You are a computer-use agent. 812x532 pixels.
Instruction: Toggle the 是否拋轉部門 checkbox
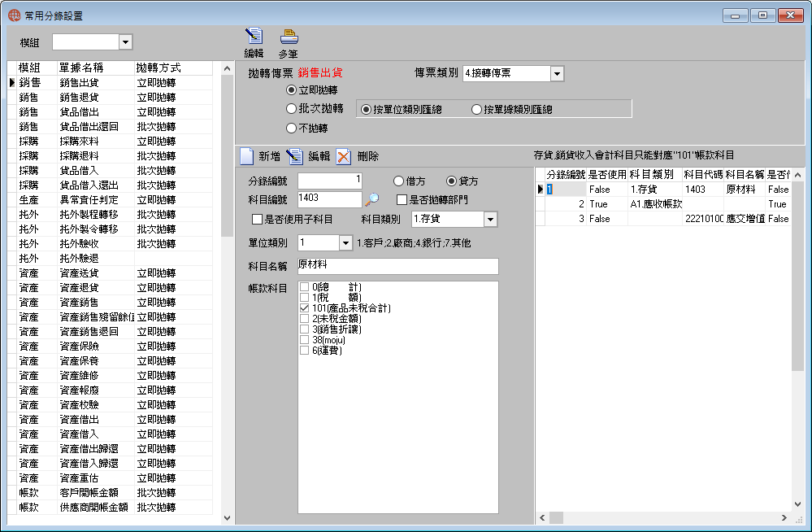[402, 199]
